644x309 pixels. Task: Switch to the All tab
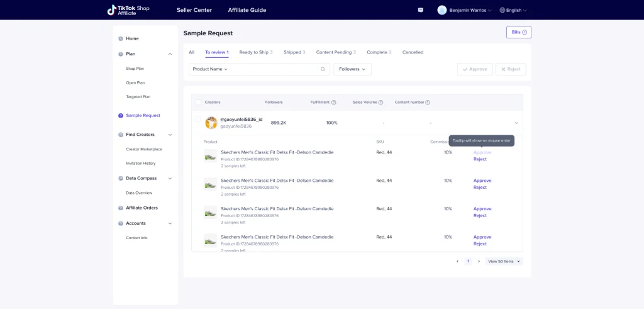tap(191, 52)
